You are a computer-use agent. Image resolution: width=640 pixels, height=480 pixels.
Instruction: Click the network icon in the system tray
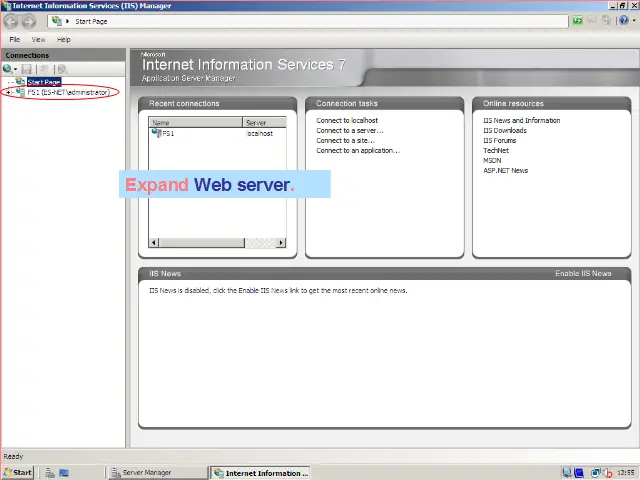(x=596, y=473)
